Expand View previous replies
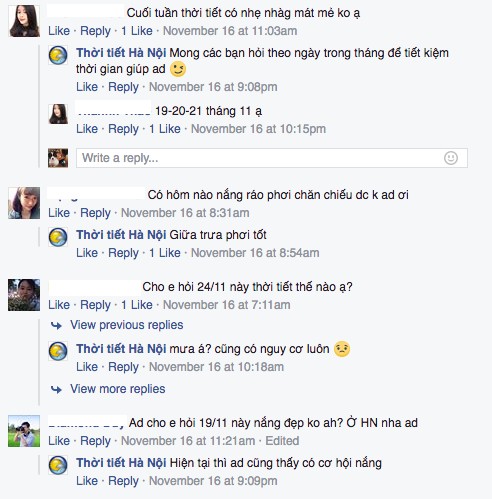Viewport: 492px width, 499px height. point(127,325)
